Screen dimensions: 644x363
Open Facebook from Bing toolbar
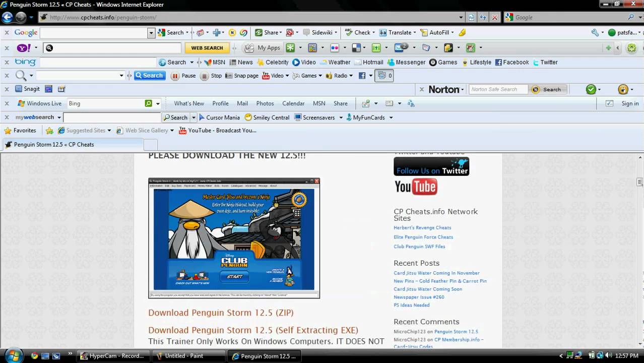(512, 62)
